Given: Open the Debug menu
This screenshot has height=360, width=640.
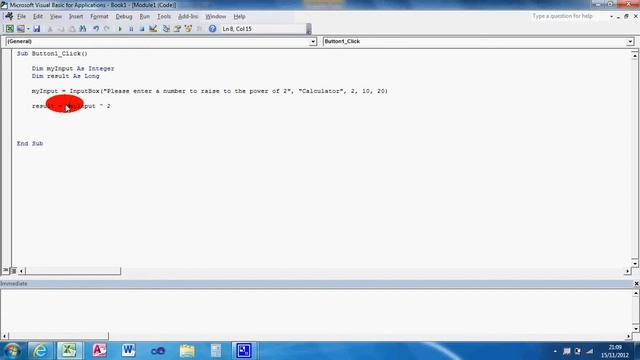Looking at the screenshot, I should click(124, 16).
